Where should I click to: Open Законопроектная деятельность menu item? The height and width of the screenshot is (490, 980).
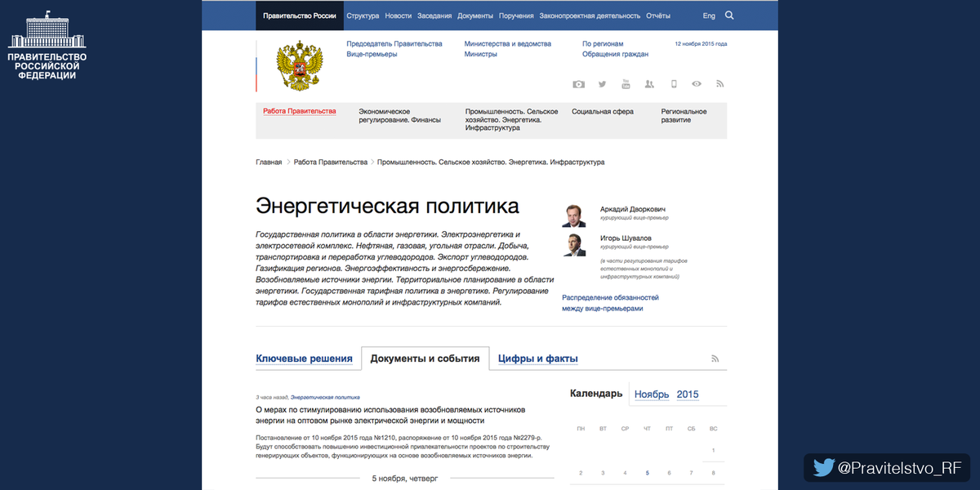coord(590,16)
